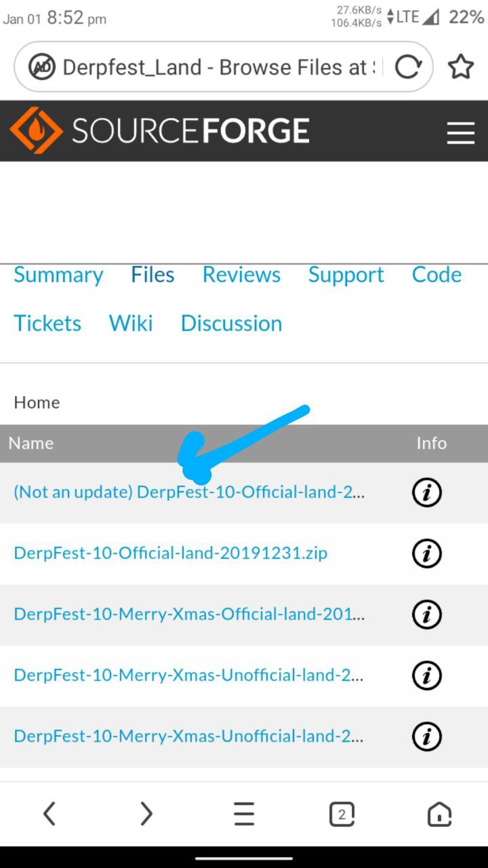
Task: Open the Tickets tab
Action: point(47,323)
